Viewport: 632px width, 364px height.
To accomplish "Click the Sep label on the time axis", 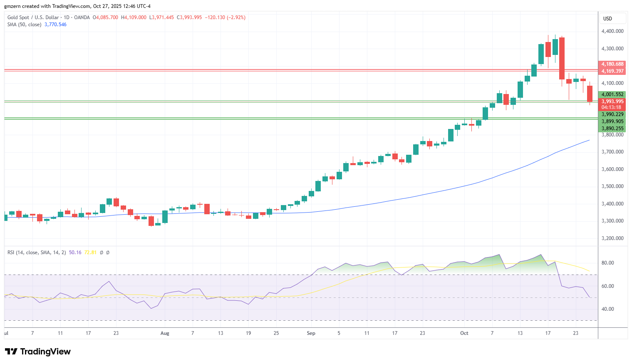I will (311, 333).
